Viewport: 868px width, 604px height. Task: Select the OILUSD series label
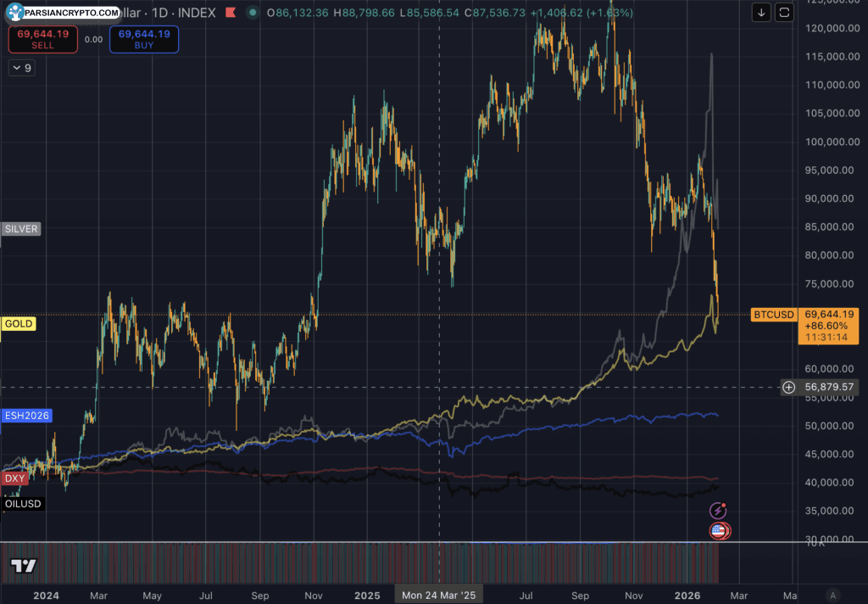pos(23,504)
